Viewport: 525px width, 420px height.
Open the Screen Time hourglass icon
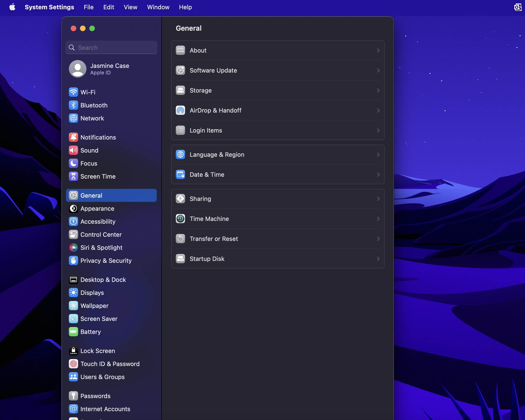point(73,176)
